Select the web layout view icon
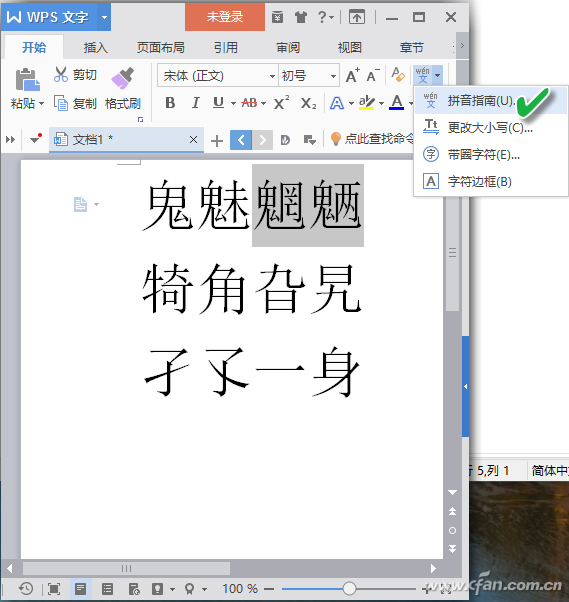 point(134,589)
